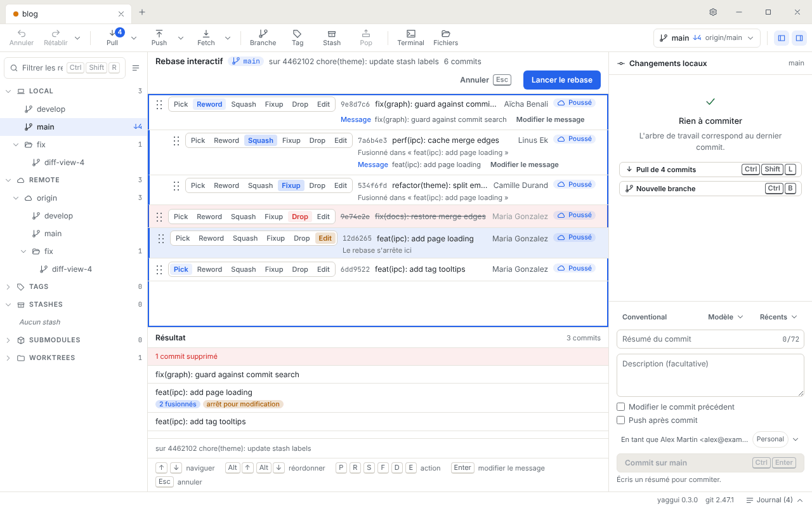Grab drag handle of commit 9e8d7c6
Screen dimensions: 812x508
tap(159, 104)
